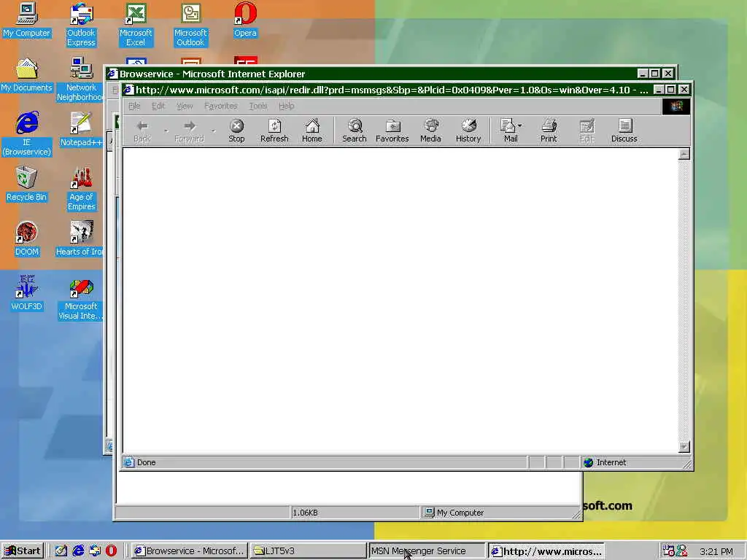This screenshot has height=560, width=747.
Task: Click the Windows throbber logo in browser
Action: click(676, 106)
